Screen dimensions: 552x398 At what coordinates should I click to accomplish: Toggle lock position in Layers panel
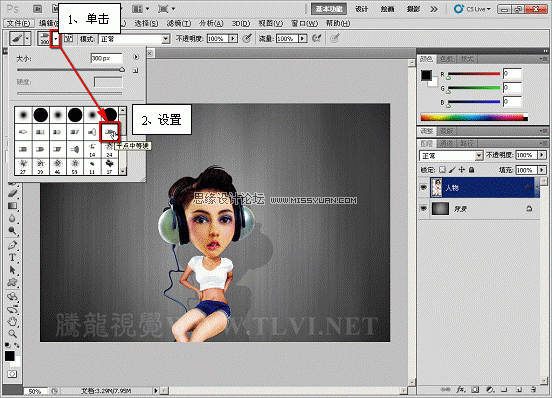[462, 170]
